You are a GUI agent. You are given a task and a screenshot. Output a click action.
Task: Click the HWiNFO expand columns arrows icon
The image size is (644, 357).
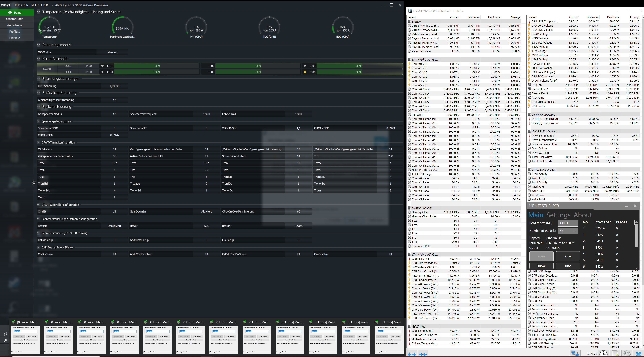point(412,354)
